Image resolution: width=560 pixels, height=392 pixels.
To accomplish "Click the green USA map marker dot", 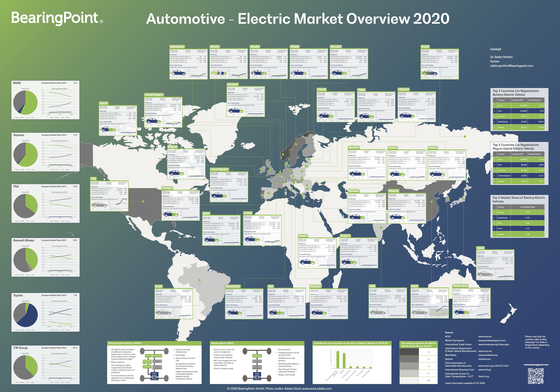I will pyautogui.click(x=143, y=201).
